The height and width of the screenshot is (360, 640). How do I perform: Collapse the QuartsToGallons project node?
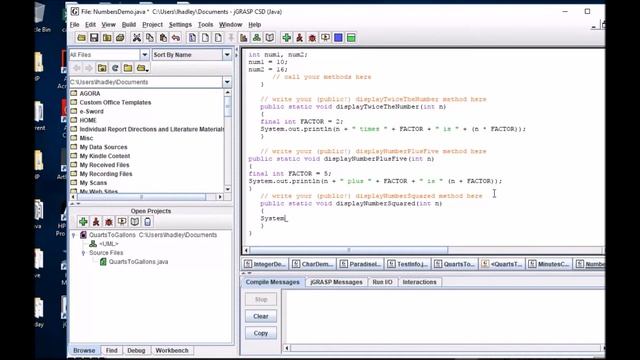tap(74, 235)
